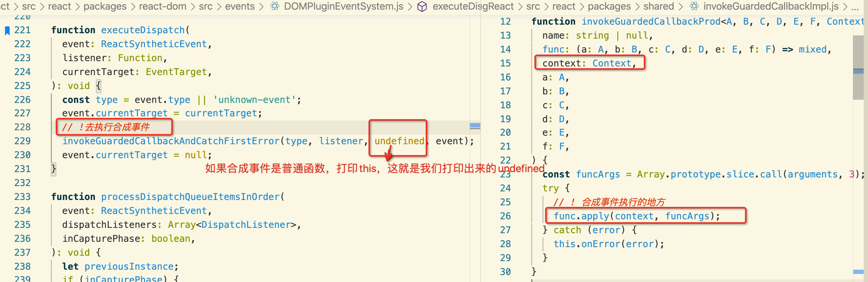The width and height of the screenshot is (868, 282).
Task: Click line number 12 in right gutter
Action: coord(505,21)
